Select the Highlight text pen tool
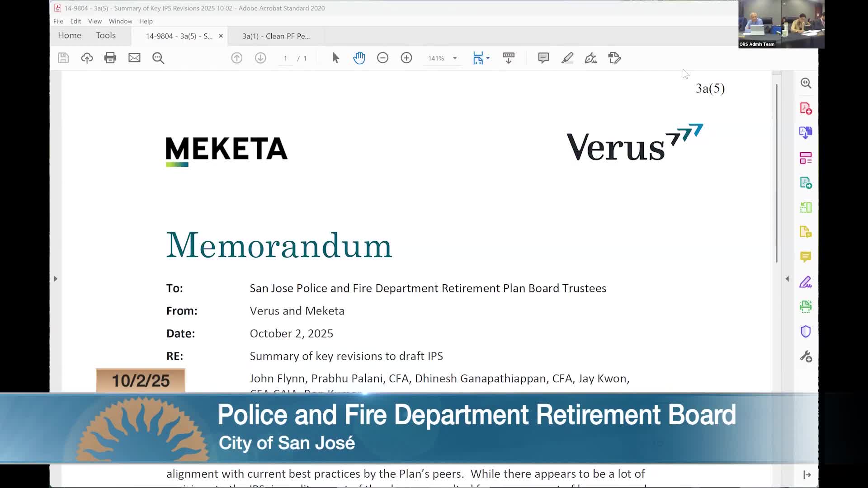The image size is (868, 488). [567, 58]
